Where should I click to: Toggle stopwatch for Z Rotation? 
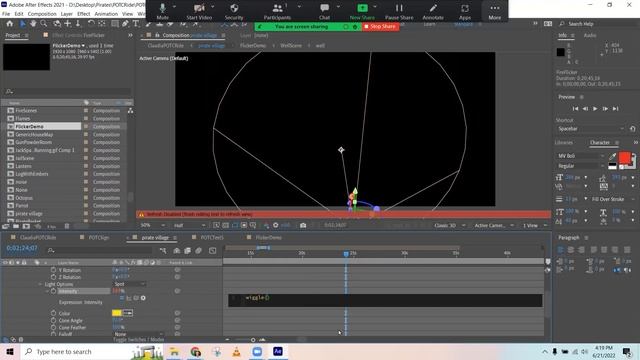click(x=53, y=277)
